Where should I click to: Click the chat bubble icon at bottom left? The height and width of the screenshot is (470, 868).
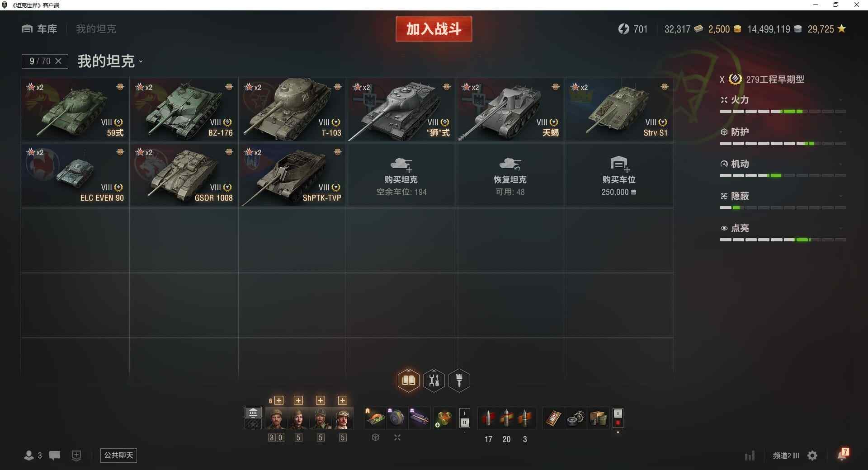(x=55, y=456)
